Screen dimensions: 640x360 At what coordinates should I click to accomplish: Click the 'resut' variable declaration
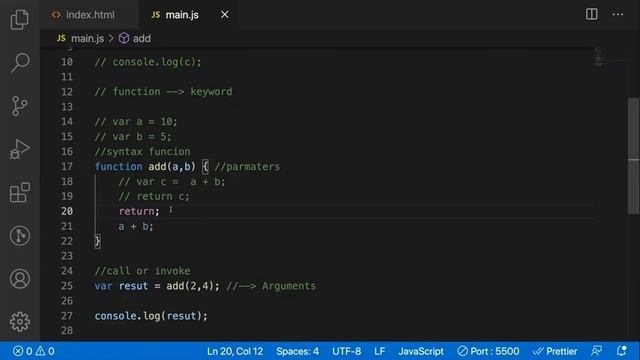pyautogui.click(x=133, y=286)
